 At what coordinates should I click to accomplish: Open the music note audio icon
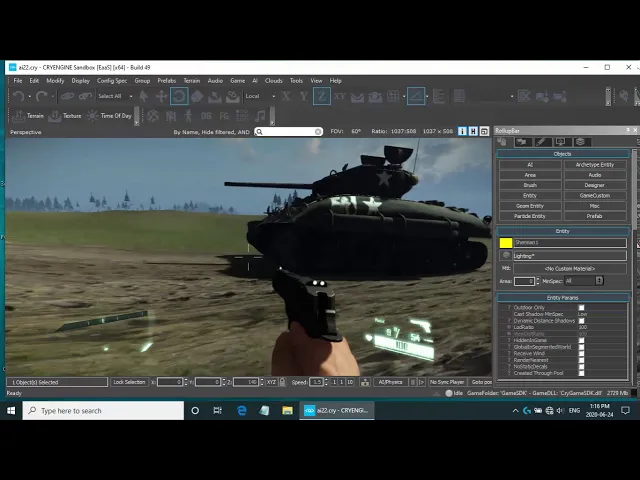pos(260,116)
